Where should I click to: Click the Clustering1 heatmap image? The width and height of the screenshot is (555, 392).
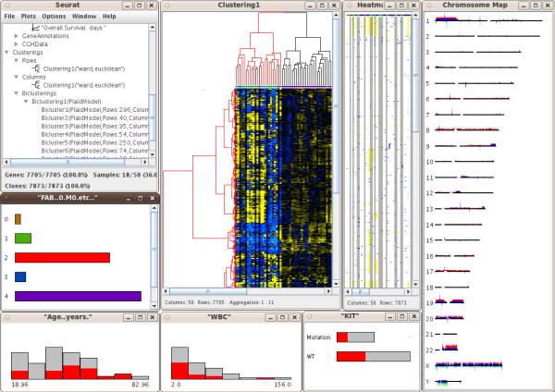pyautogui.click(x=284, y=188)
